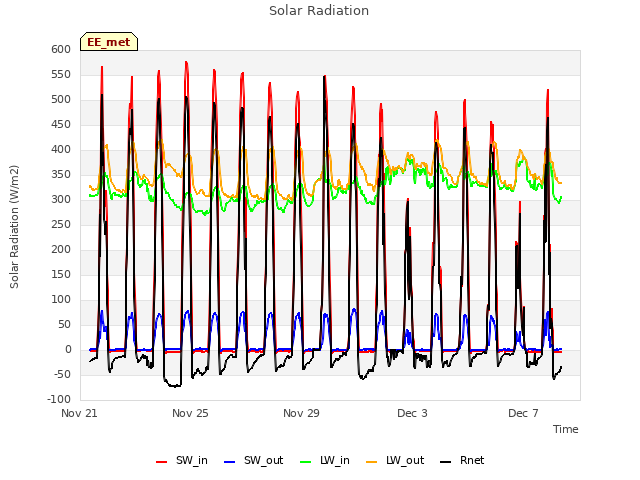Select the SW_in legend label
640x480 pixels.
pos(192,461)
